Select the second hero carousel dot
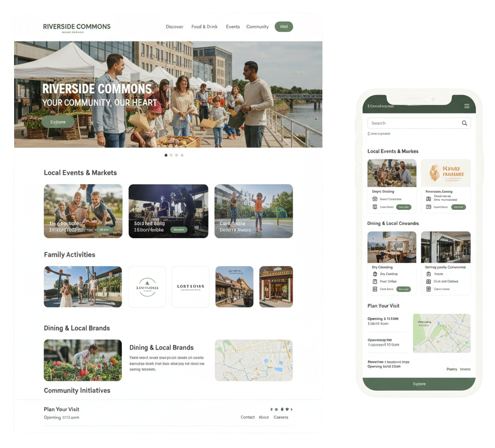The width and height of the screenshot is (495, 448). click(171, 155)
